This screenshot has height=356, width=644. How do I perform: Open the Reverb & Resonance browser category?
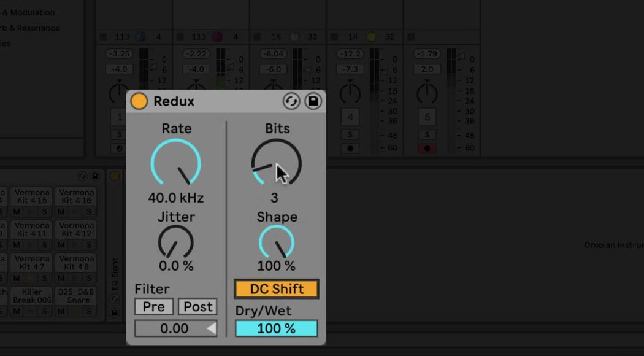point(29,28)
